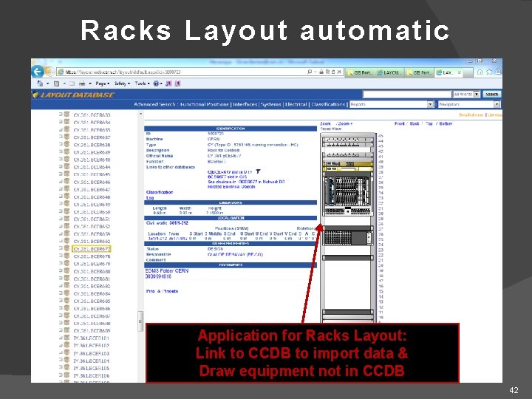The image size is (532, 399).
Task: Select tree item CY.351.BCER686
Action: 92,308
